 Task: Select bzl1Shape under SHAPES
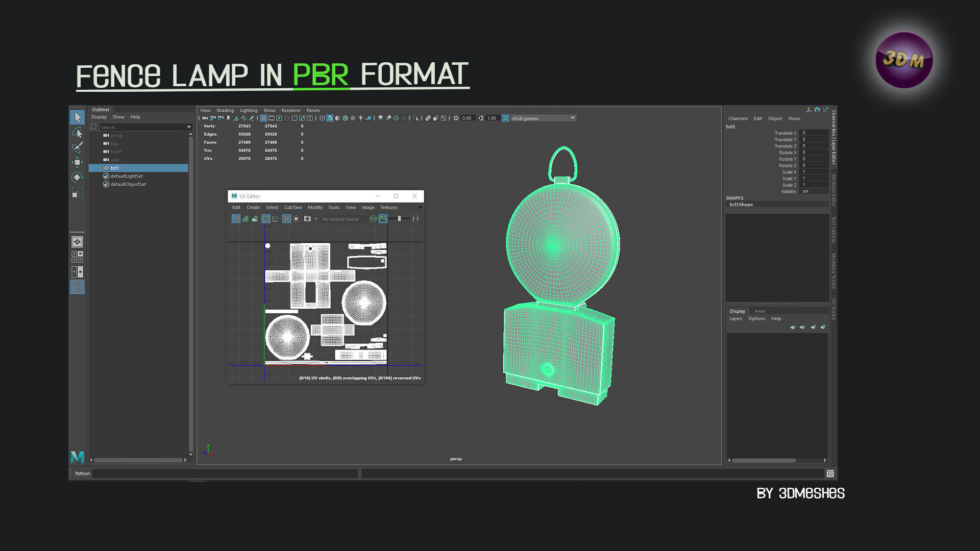coord(741,205)
